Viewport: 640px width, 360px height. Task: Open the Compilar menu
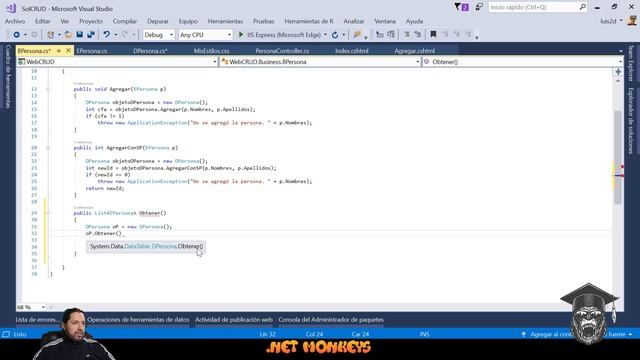pyautogui.click(x=125, y=21)
